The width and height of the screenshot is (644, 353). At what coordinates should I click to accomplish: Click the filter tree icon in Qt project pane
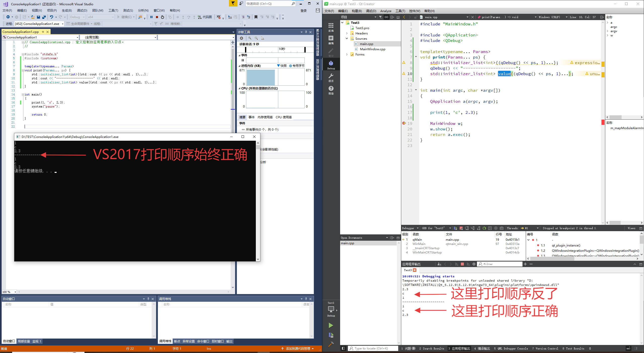(x=381, y=17)
